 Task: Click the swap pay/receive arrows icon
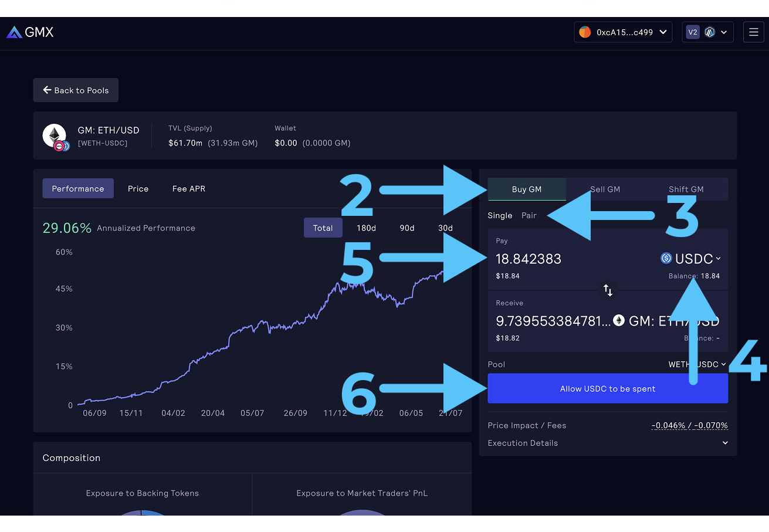pos(608,290)
